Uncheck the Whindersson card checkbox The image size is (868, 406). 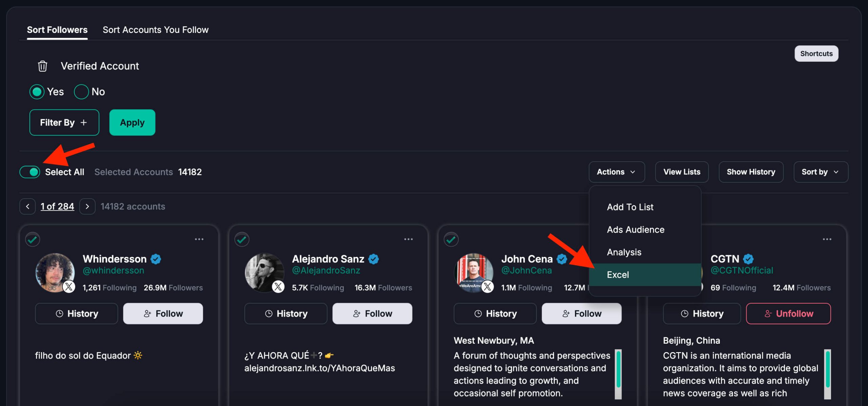[33, 240]
